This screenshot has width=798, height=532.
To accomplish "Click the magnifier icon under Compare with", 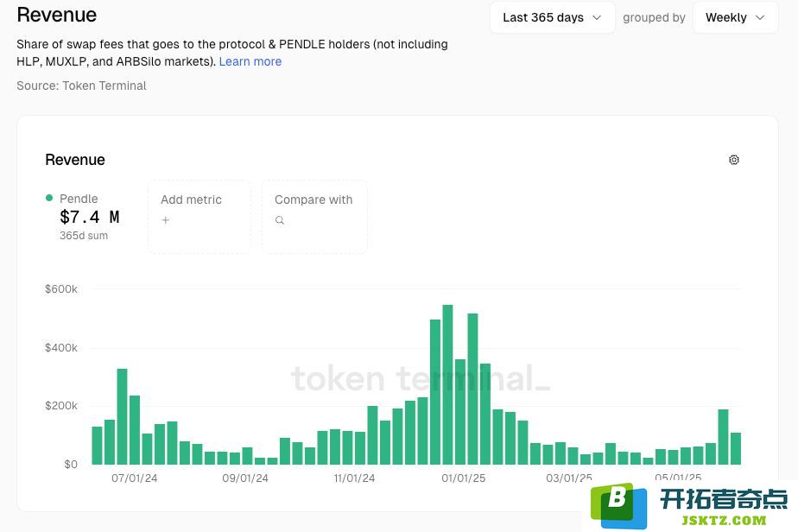I will pos(280,220).
